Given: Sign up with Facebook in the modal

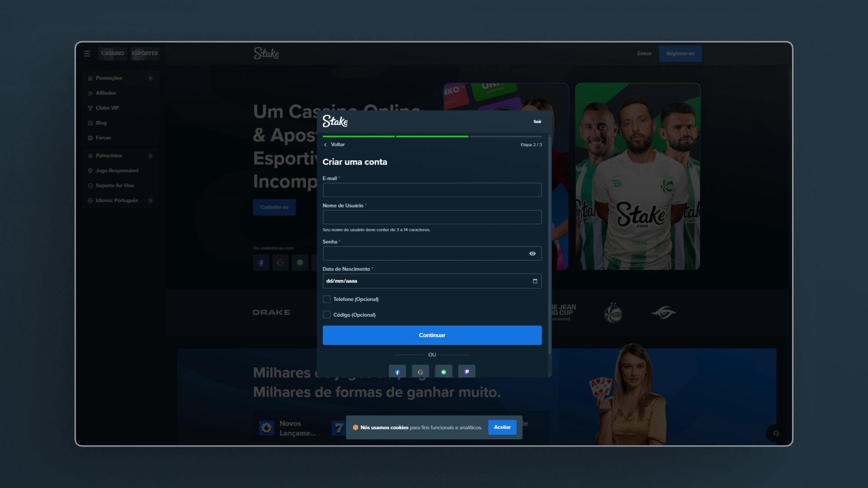Looking at the screenshot, I should [397, 372].
